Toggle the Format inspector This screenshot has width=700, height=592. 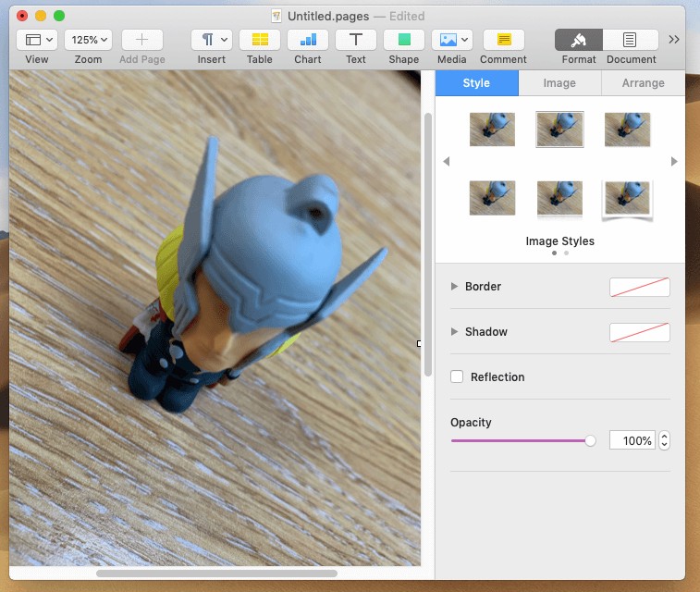[x=579, y=40]
